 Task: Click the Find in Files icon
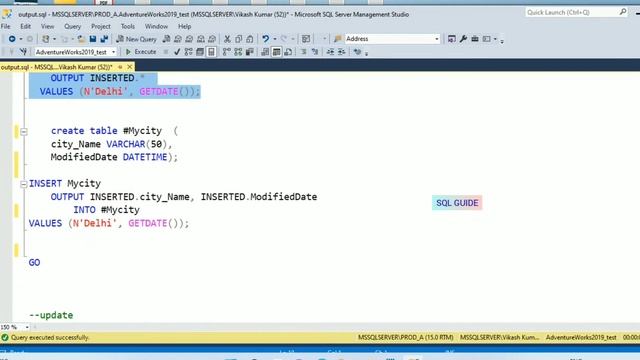[x=338, y=39]
